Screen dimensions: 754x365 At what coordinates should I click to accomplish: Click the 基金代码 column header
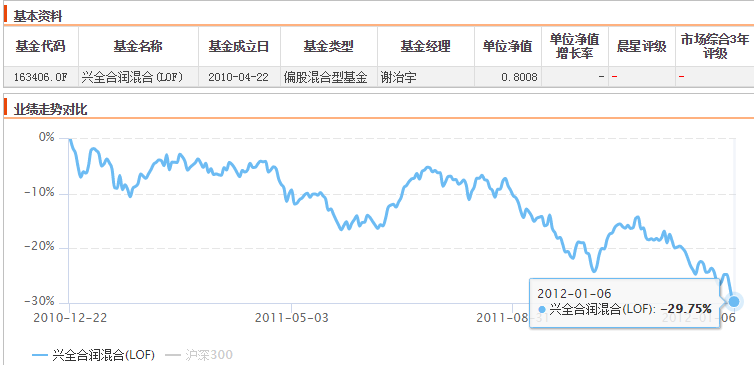point(41,46)
